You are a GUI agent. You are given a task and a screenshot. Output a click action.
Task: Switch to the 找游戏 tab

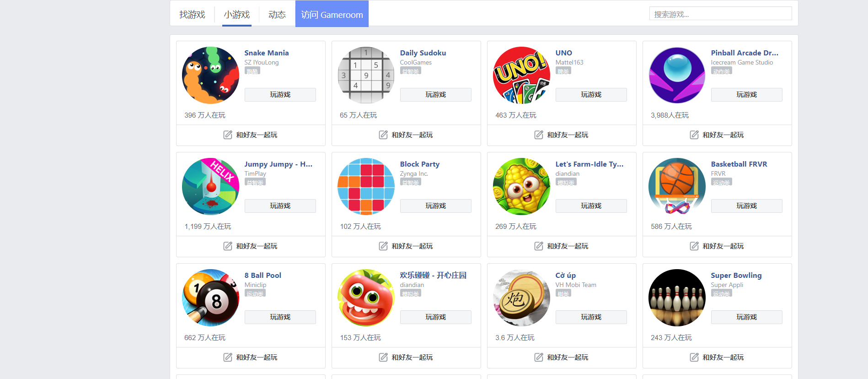point(192,15)
